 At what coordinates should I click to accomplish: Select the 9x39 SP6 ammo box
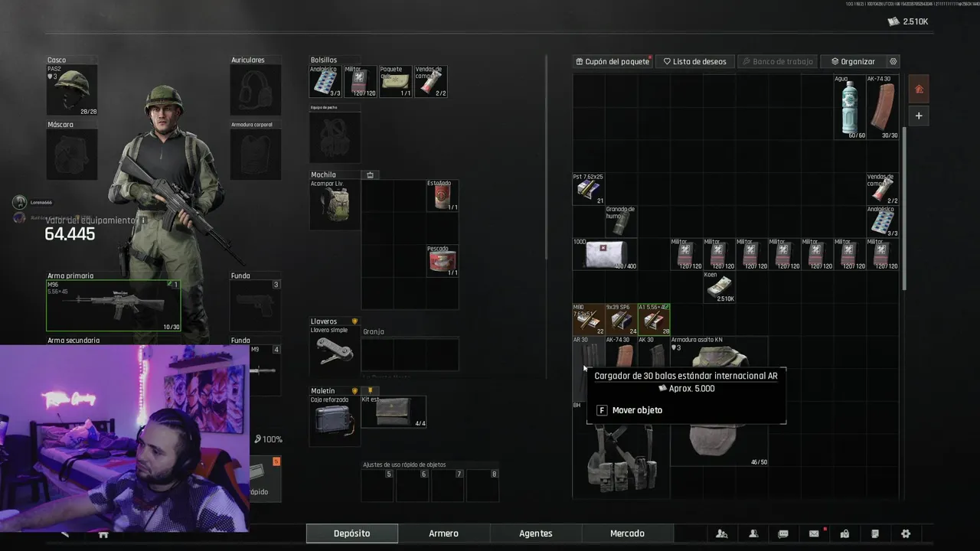[621, 319]
